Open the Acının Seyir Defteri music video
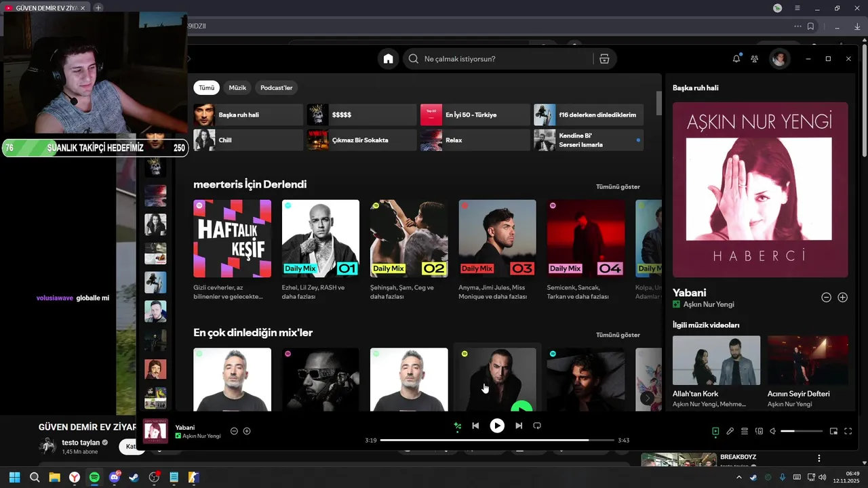The width and height of the screenshot is (868, 488). (x=808, y=371)
